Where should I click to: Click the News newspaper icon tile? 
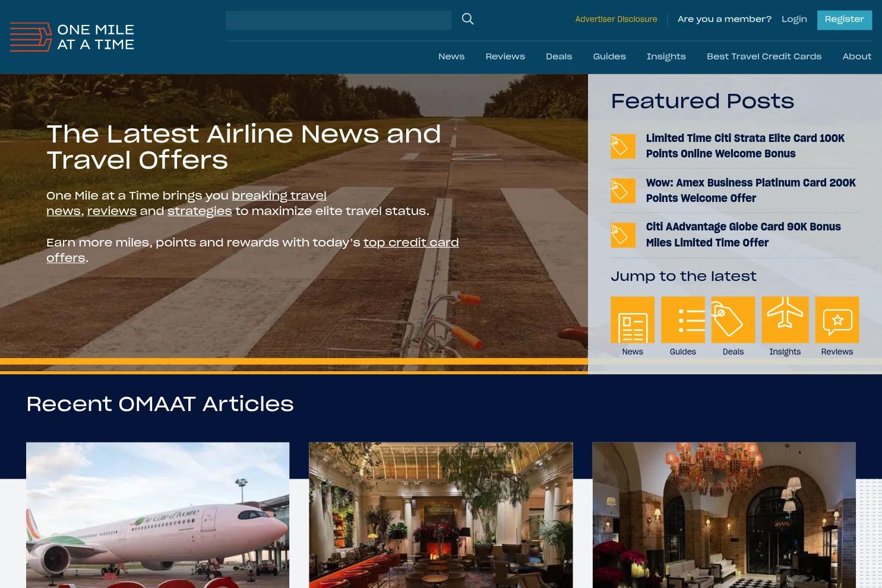[x=633, y=320]
